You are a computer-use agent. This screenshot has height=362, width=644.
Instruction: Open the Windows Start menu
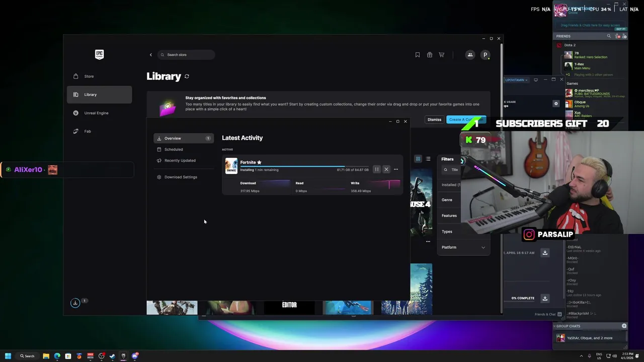pyautogui.click(x=8, y=356)
